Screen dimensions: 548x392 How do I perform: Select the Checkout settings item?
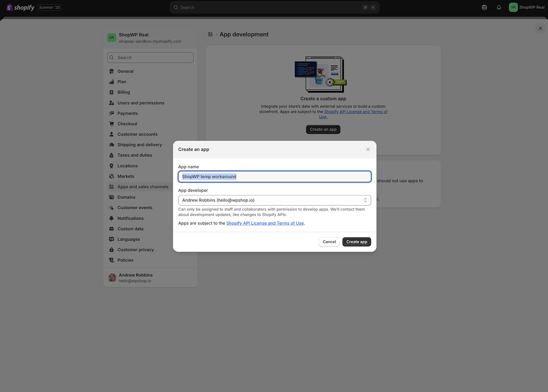coord(150,124)
